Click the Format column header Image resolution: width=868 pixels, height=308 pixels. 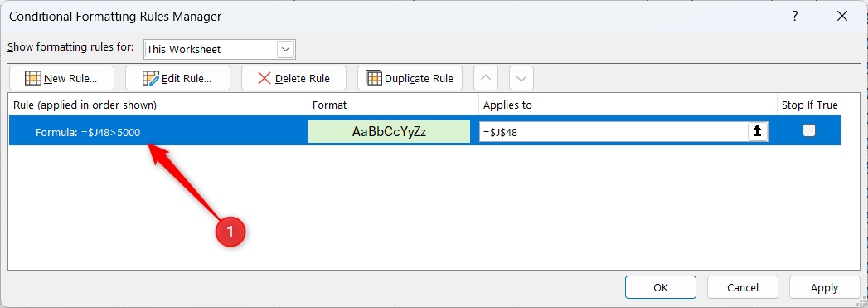point(393,105)
